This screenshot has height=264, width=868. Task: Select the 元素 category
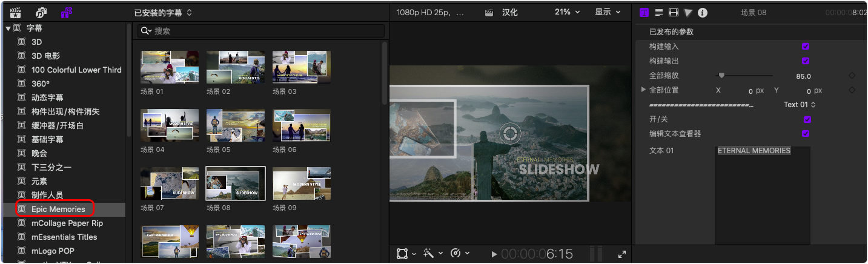pyautogui.click(x=39, y=181)
